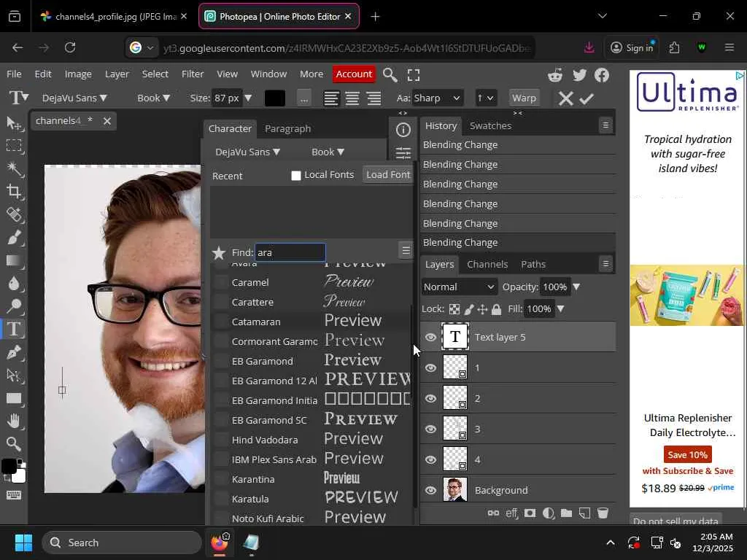The height and width of the screenshot is (560, 747).
Task: Toggle visibility of Text layer 5
Action: pos(430,337)
